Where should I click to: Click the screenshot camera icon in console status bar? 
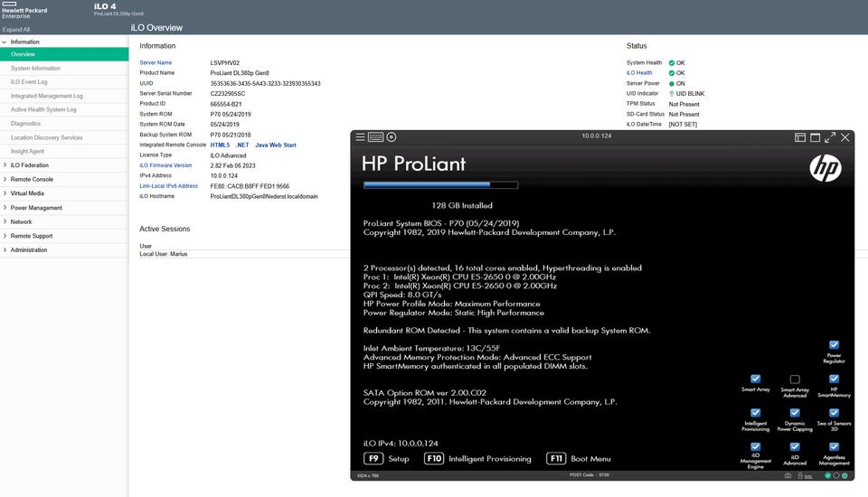pyautogui.click(x=788, y=476)
